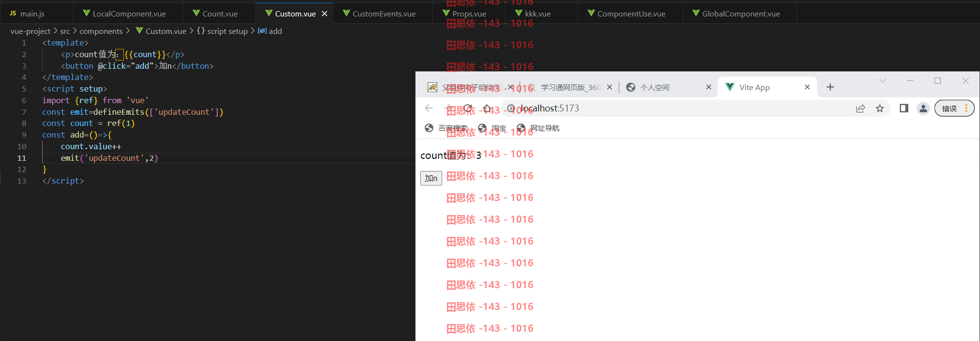The image size is (980, 341).
Task: Click line number 1 in the gutter
Action: coord(24,43)
